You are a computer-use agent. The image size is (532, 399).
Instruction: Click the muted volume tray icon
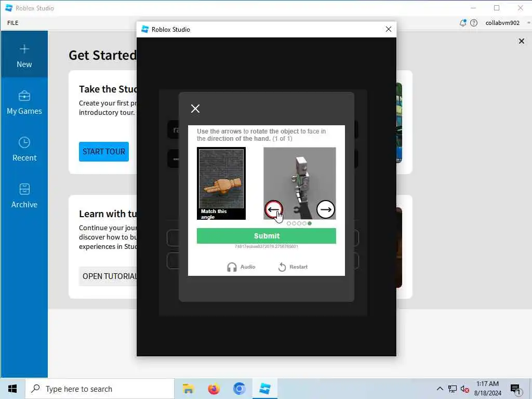click(x=465, y=389)
